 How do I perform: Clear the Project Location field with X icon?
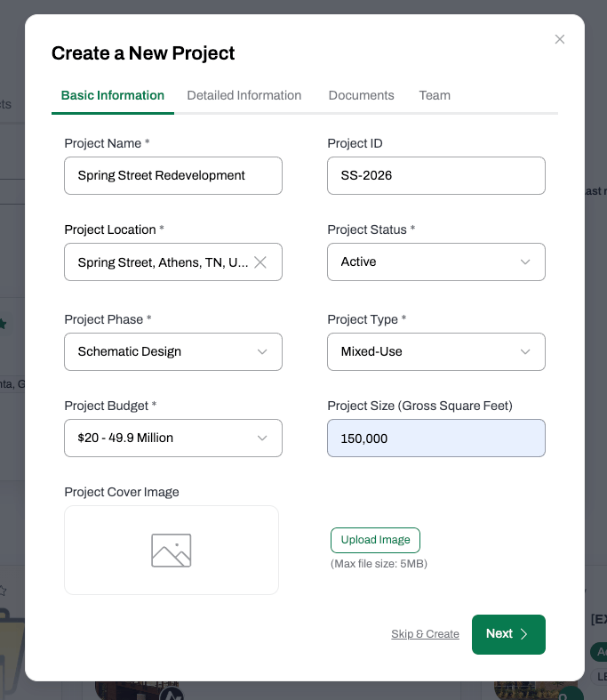tap(260, 262)
